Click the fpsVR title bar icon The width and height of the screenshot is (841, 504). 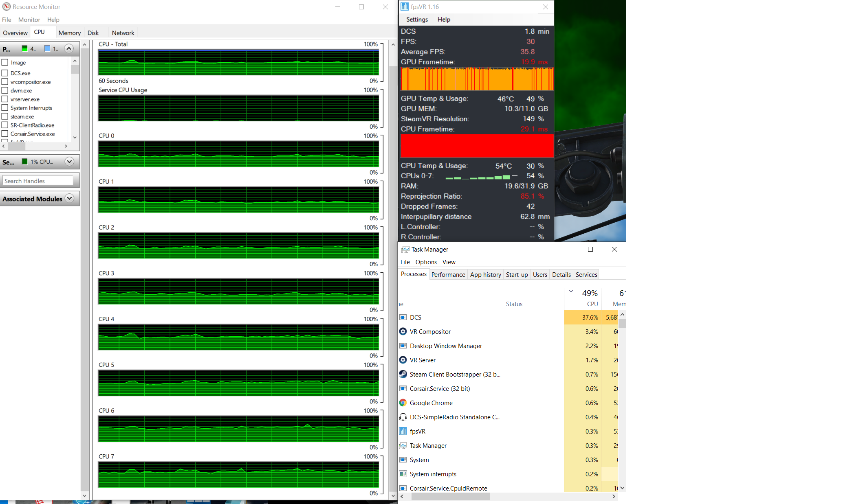click(404, 7)
